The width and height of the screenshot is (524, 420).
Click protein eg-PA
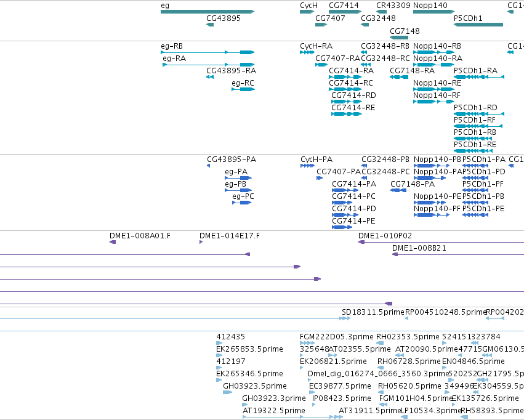coord(236,172)
